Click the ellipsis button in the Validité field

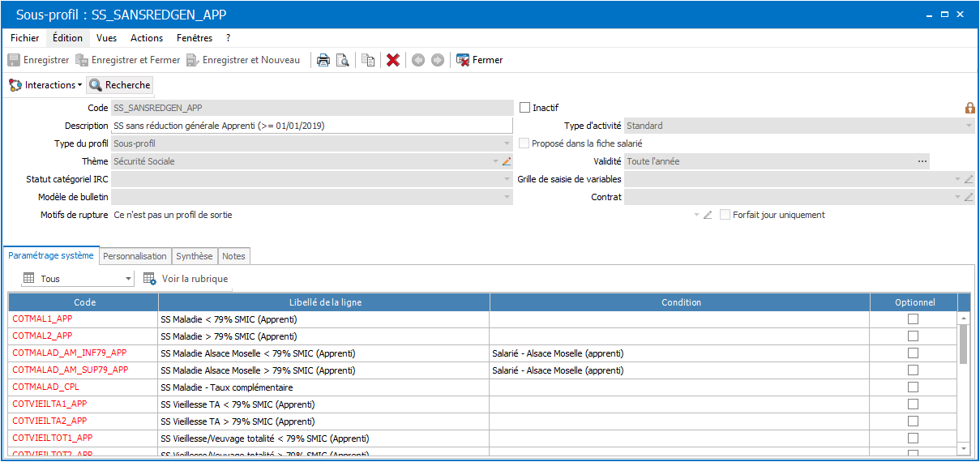[922, 161]
